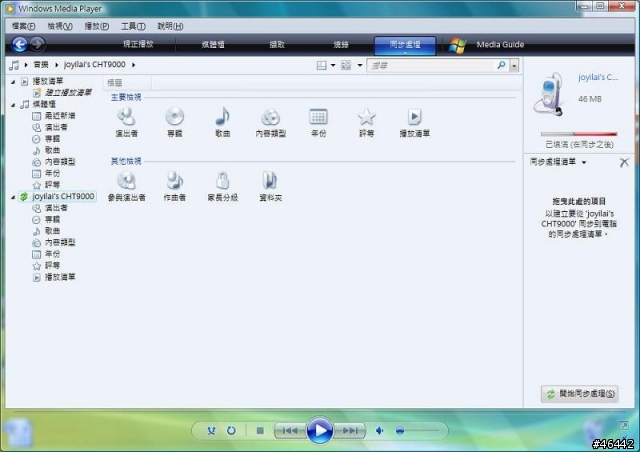
Task: Click 建立播放清單 in the tree
Action: tap(68, 93)
